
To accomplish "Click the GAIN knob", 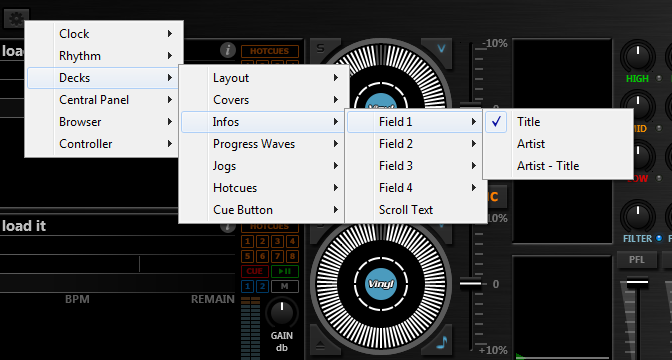I will tap(282, 313).
